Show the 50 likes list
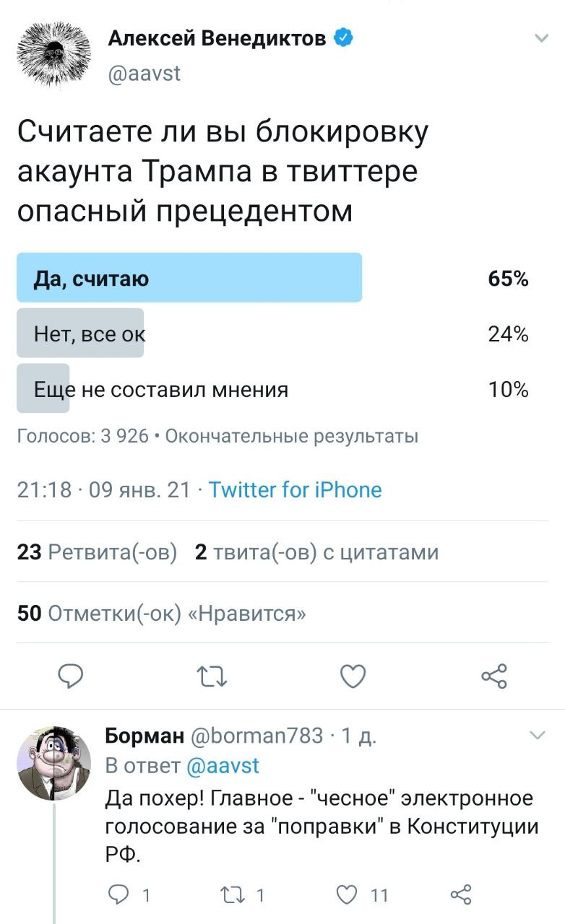 (x=161, y=614)
